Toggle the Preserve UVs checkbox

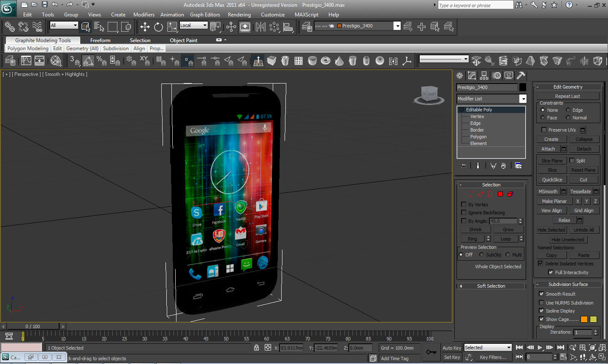pyautogui.click(x=544, y=130)
